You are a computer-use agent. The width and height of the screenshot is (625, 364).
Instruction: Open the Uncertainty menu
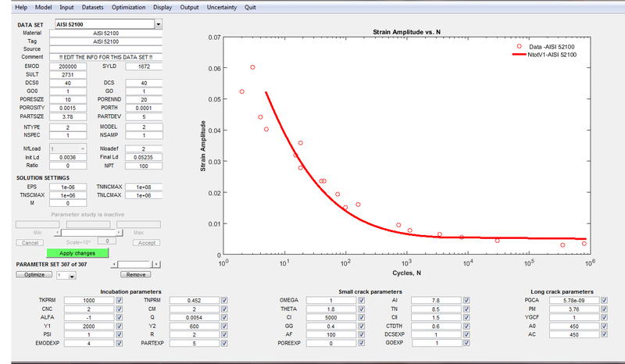click(222, 6)
